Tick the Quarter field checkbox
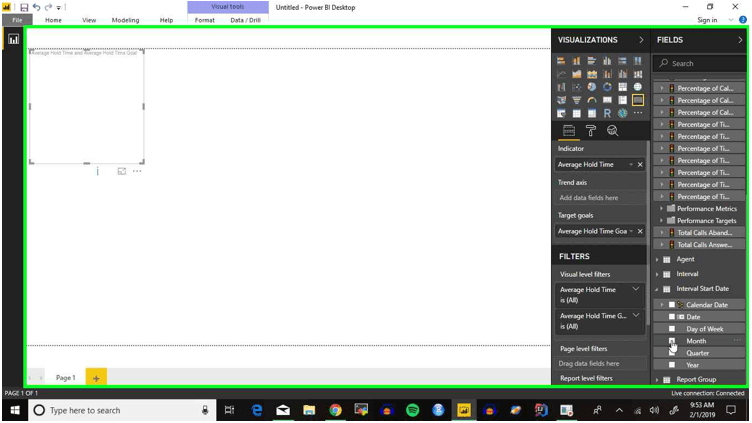The height and width of the screenshot is (423, 752). click(x=672, y=352)
